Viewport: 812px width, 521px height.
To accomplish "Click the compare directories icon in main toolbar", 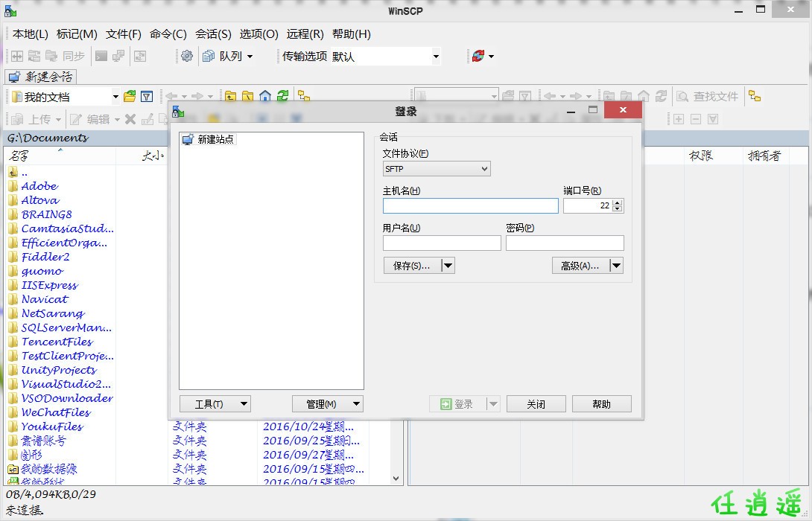I will point(17,56).
